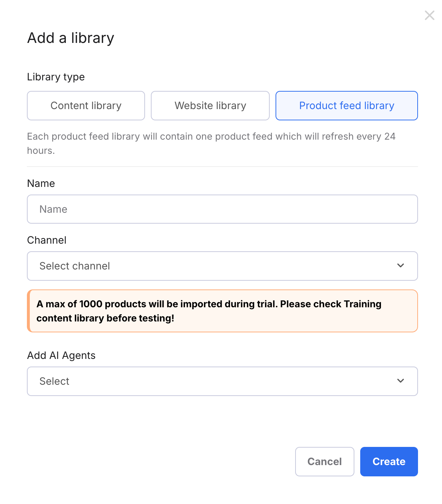442x504 pixels.
Task: Click the Select placeholder in AI Agents field
Action: click(x=54, y=381)
